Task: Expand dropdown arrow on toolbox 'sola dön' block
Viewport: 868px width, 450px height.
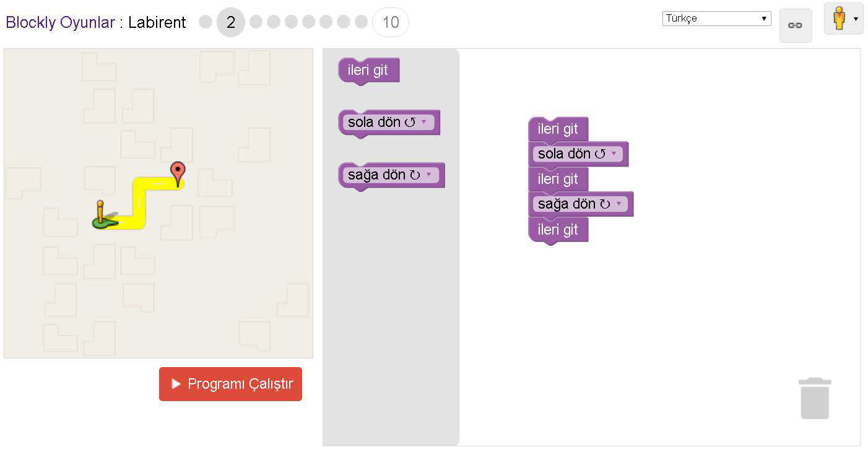Action: point(424,122)
